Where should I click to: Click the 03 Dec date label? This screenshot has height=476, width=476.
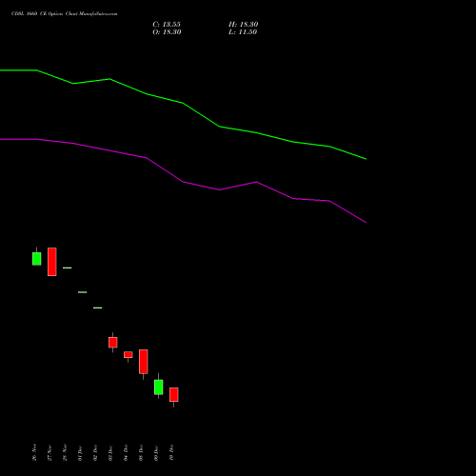pos(110,453)
